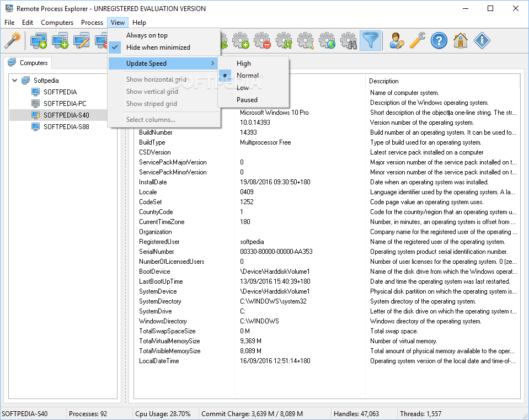
Task: Select Normal update speed
Action: pyautogui.click(x=253, y=76)
